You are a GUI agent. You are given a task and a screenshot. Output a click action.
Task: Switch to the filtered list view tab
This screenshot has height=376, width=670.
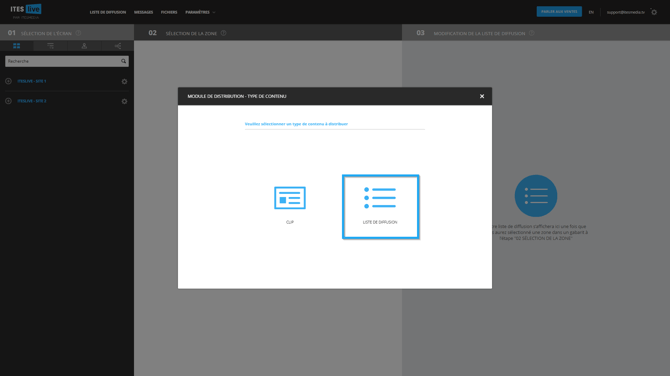(x=50, y=46)
